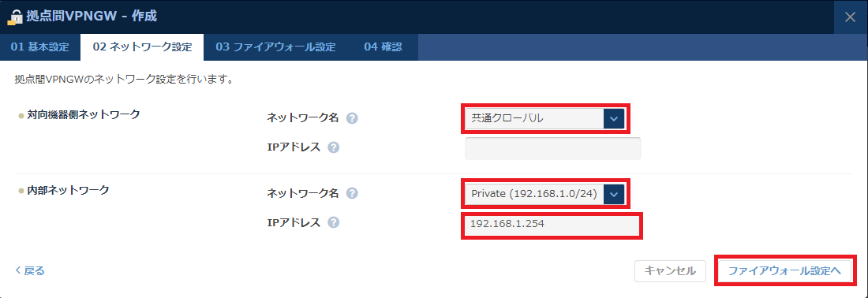Close the 拠点間VPNGW 作成 dialog
This screenshot has height=298, width=868.
pyautogui.click(x=851, y=17)
